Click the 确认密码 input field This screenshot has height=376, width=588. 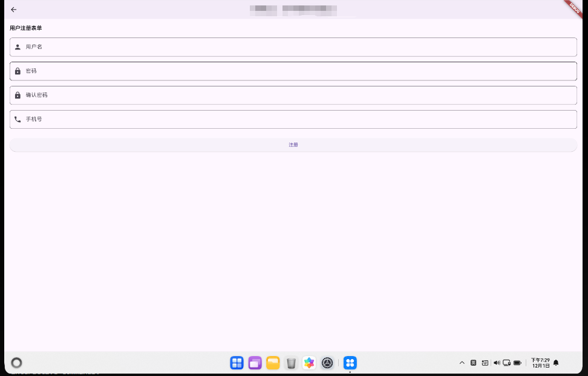pyautogui.click(x=293, y=96)
